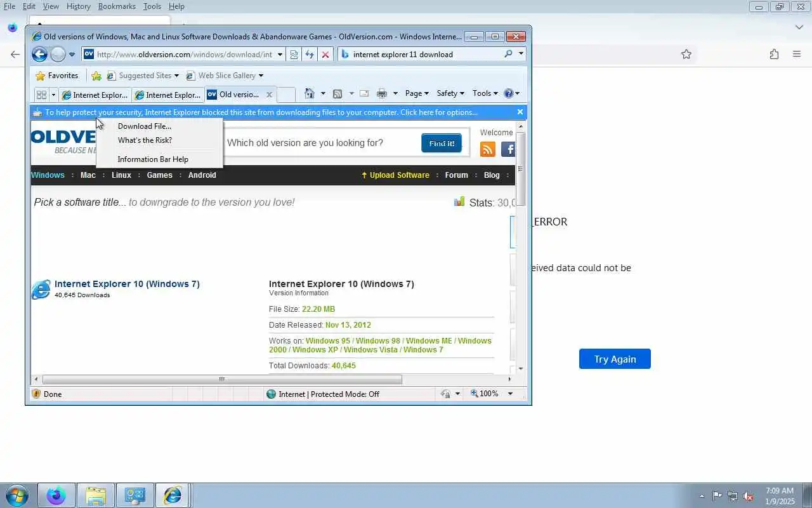
Task: Open the Mac category link
Action: pyautogui.click(x=88, y=175)
